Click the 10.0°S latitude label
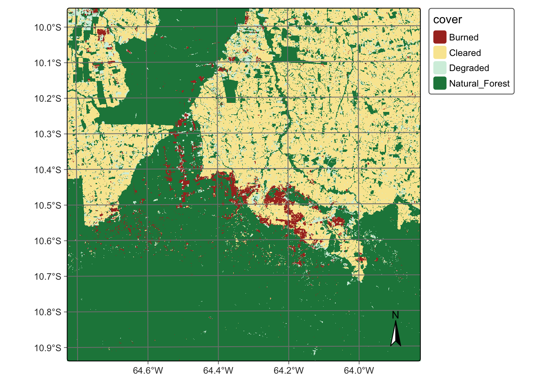Viewport: 549px width, 392px height. click(48, 28)
